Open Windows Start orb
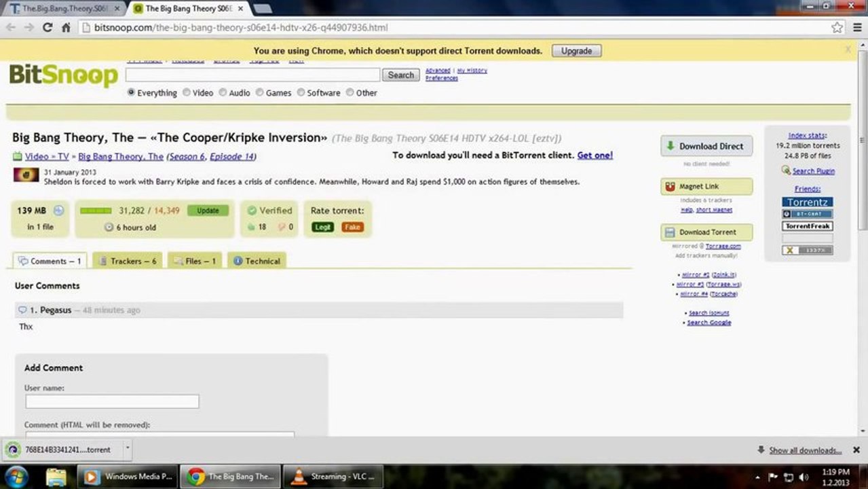Screen dimensions: 868x489 click(x=16, y=475)
